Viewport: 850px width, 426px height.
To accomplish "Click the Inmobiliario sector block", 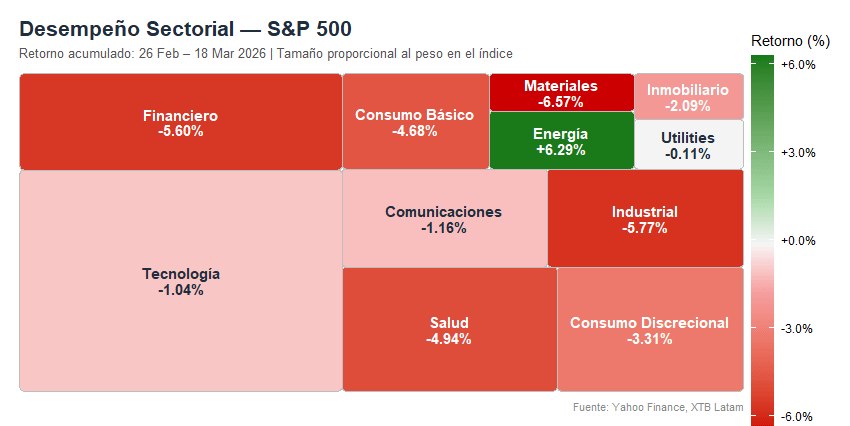I will pyautogui.click(x=688, y=97).
